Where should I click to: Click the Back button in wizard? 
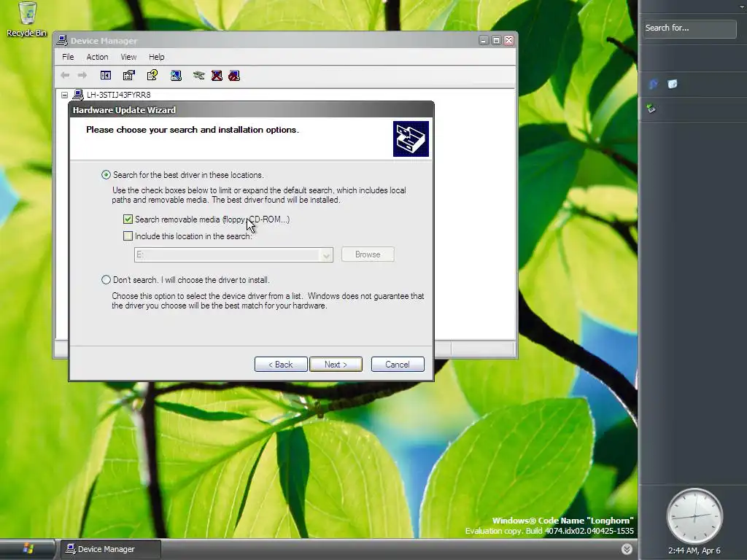point(281,365)
